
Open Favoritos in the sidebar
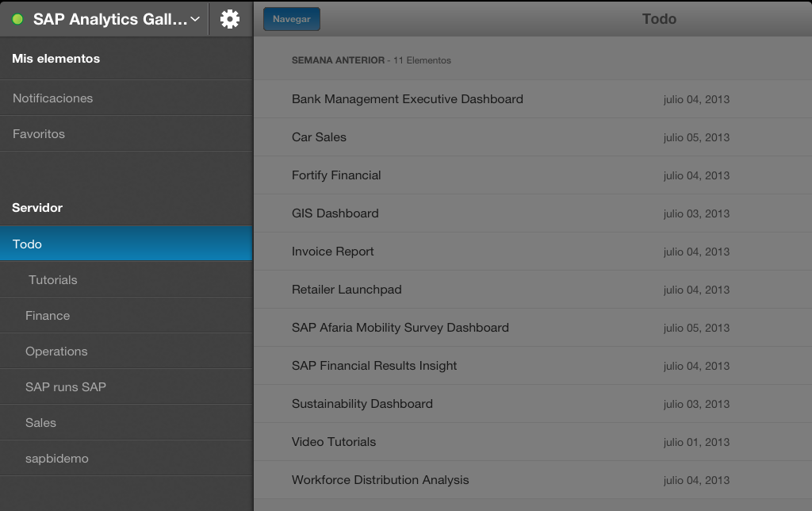pyautogui.click(x=39, y=134)
